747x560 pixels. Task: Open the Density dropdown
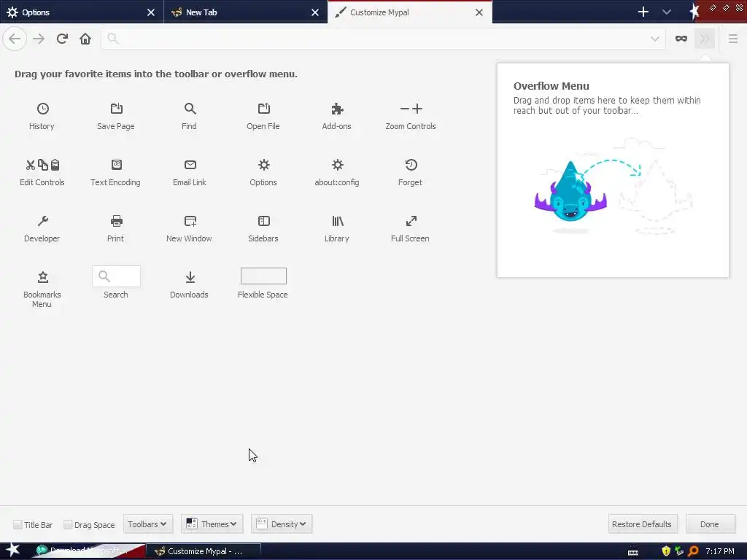coord(282,524)
